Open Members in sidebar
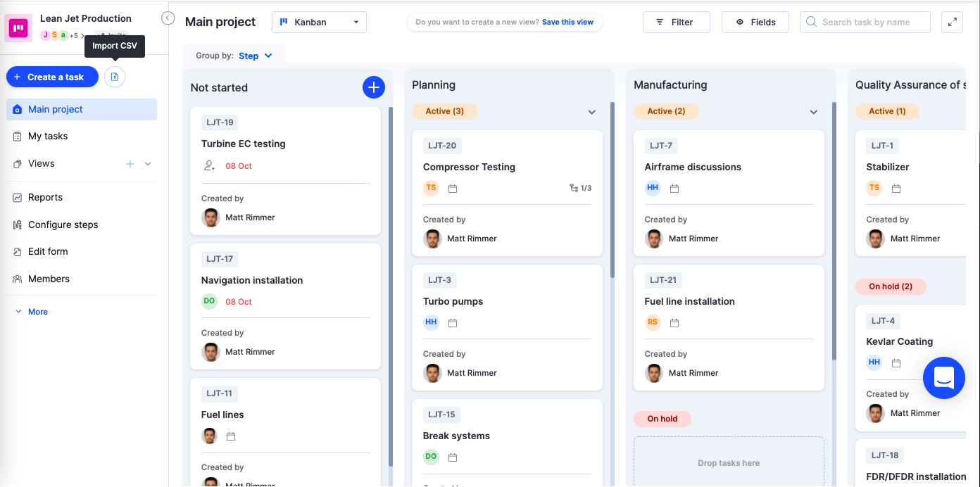The image size is (980, 487). click(82, 279)
